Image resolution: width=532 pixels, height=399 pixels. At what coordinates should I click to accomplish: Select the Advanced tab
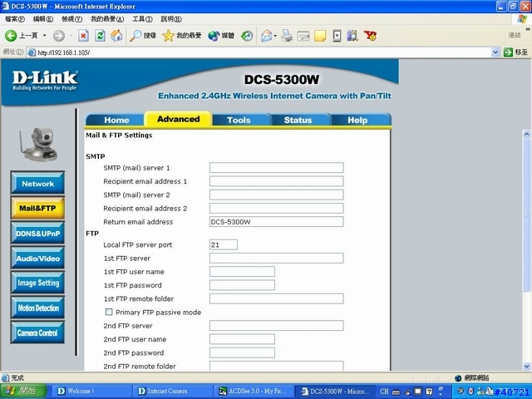coord(178,119)
